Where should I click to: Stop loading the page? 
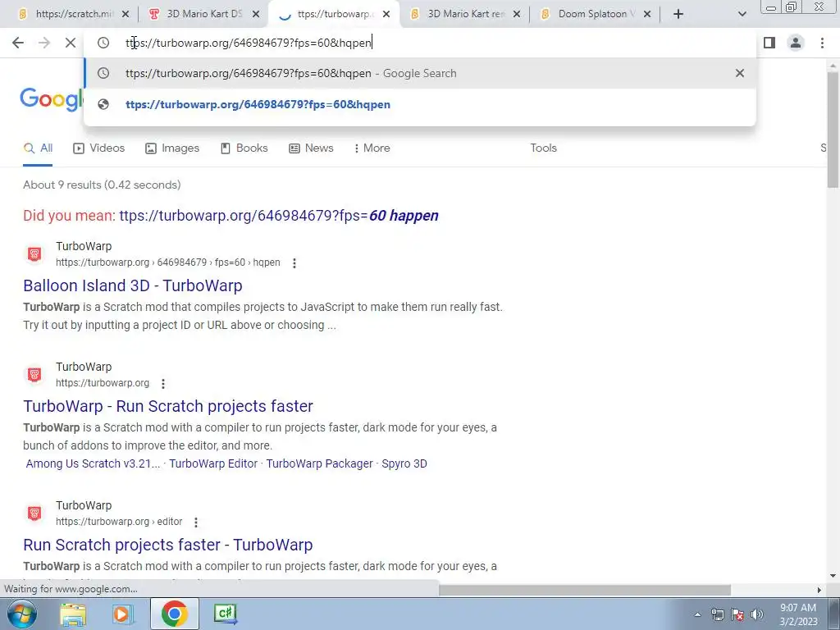coord(71,43)
